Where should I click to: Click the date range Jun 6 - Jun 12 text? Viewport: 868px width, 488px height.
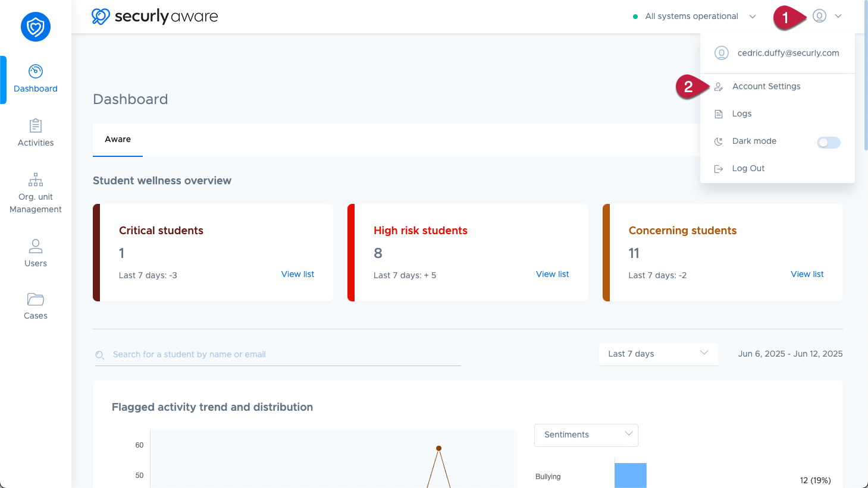tap(790, 354)
